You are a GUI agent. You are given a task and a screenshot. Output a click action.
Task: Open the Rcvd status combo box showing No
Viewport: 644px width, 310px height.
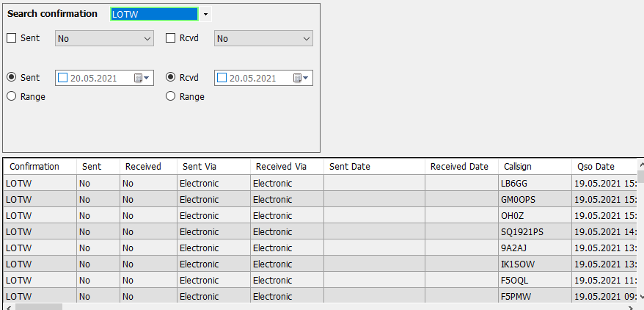[x=263, y=39]
